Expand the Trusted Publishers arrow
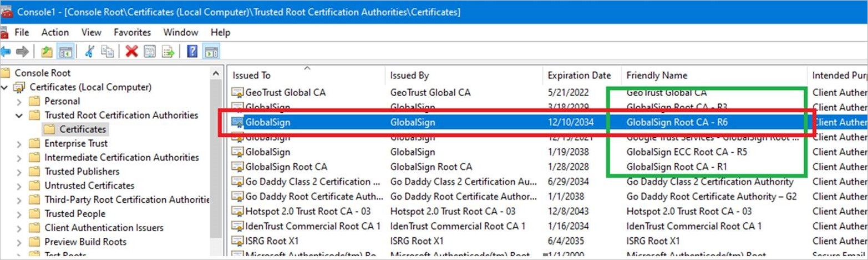This screenshot has height=260, width=868. 20,172
